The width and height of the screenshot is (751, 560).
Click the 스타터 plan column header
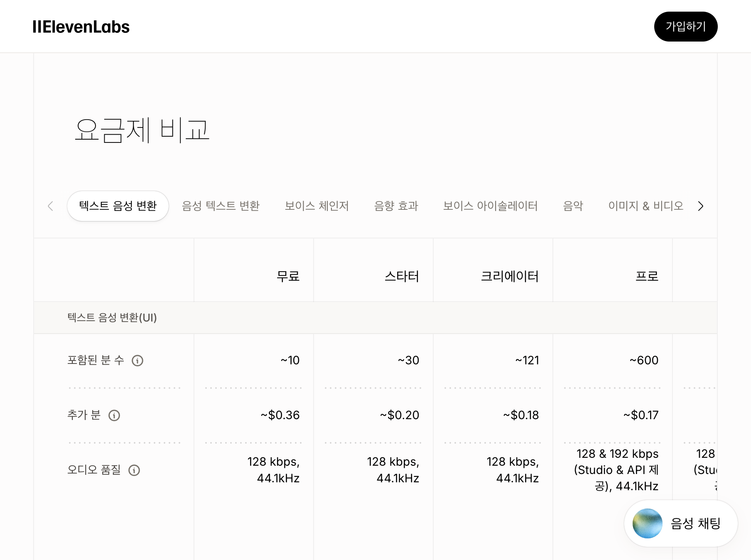402,276
